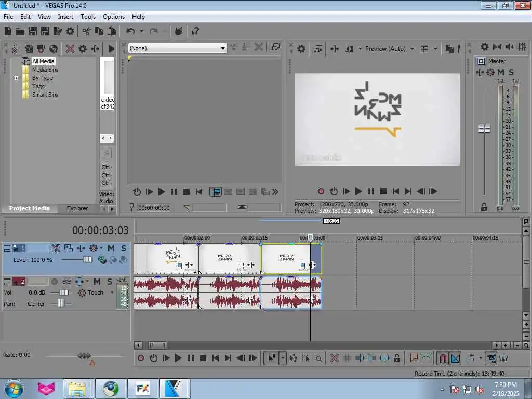Viewport: 532px width, 399px height.
Task: Create a new project from main toolbar
Action: click(7, 31)
